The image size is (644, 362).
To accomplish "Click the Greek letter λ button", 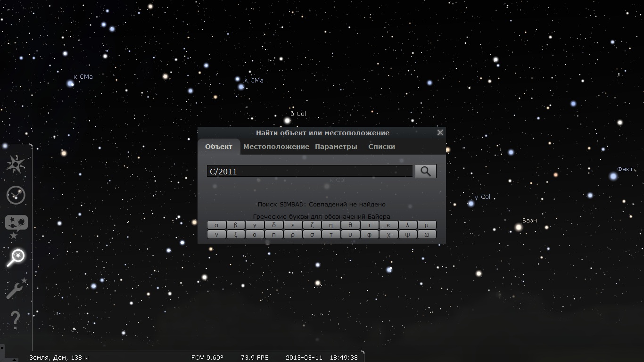I will click(x=407, y=225).
